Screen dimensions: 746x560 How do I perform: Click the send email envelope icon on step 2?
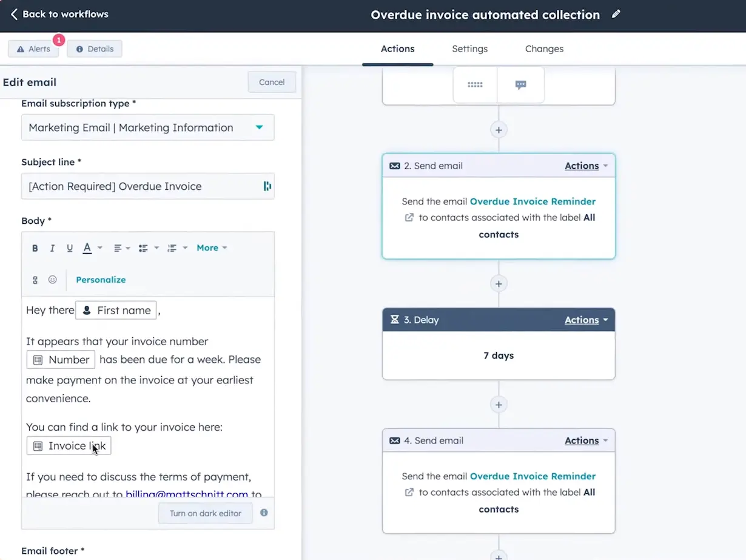point(395,165)
